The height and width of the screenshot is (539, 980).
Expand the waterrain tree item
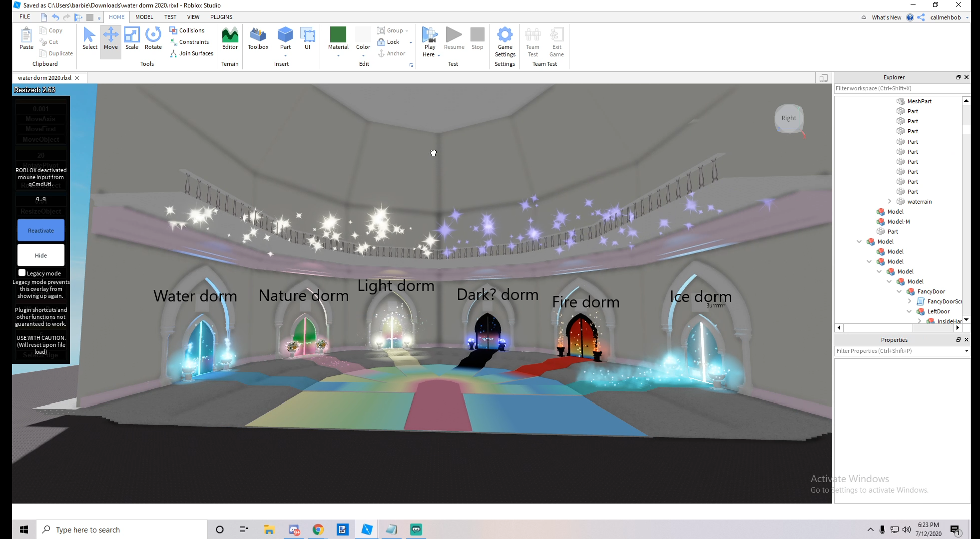(x=890, y=202)
